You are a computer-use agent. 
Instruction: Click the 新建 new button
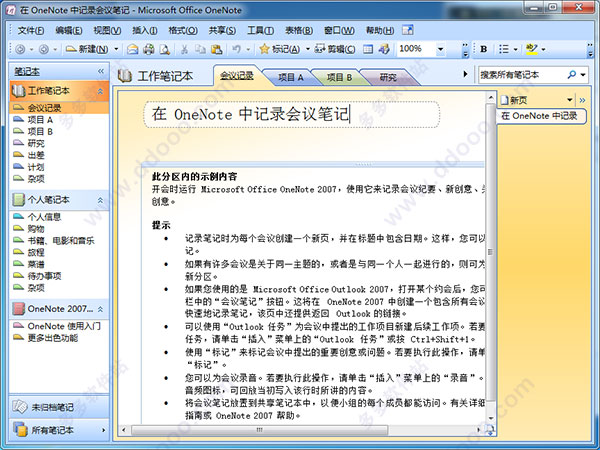(87, 49)
